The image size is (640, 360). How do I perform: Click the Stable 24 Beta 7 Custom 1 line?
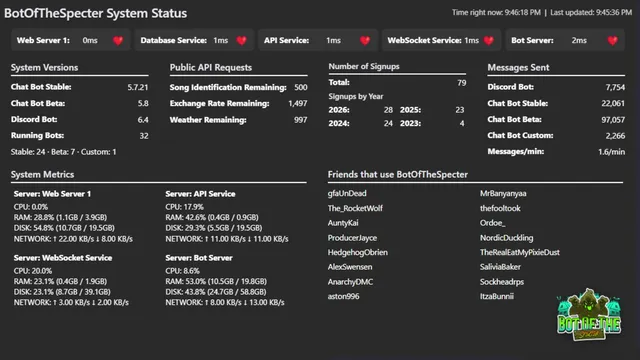[x=63, y=152]
